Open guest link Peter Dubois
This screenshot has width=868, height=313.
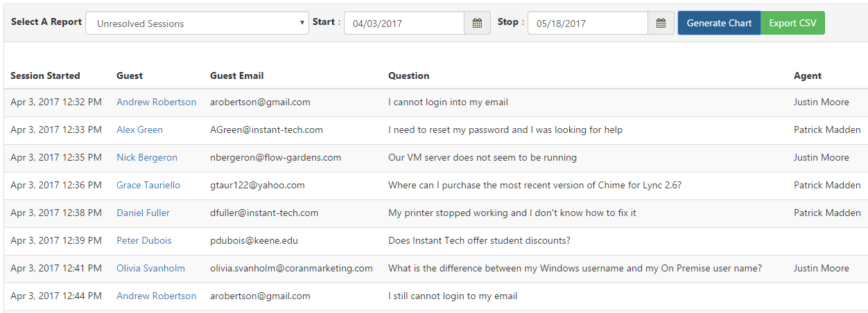pyautogui.click(x=144, y=240)
